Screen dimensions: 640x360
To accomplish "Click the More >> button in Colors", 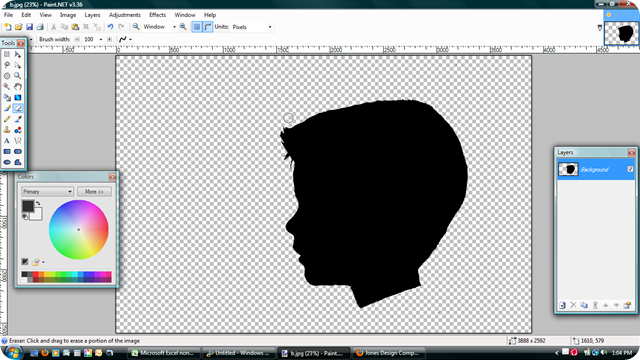I will [x=94, y=192].
